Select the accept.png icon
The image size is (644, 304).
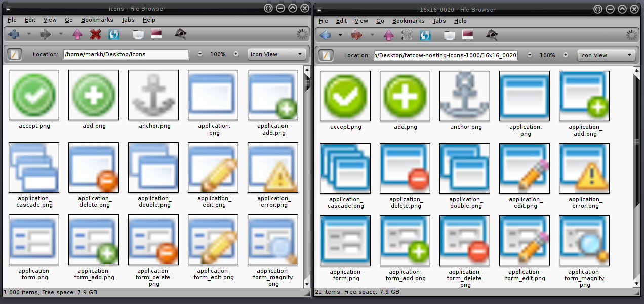click(33, 95)
